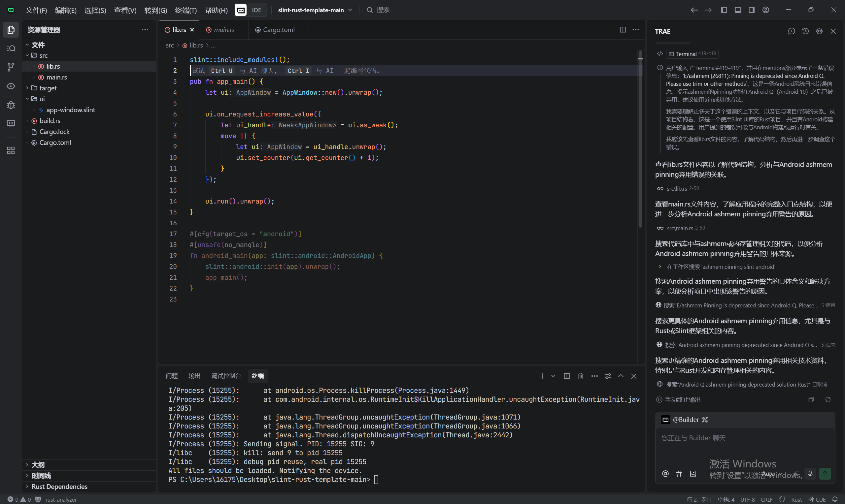The image size is (845, 504).
Task: Expand the target folder
Action: coord(27,88)
